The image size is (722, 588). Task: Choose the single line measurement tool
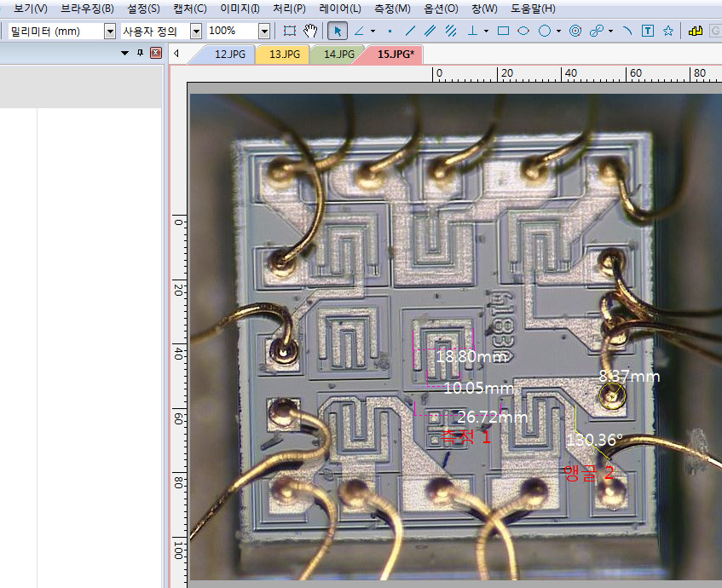[410, 31]
